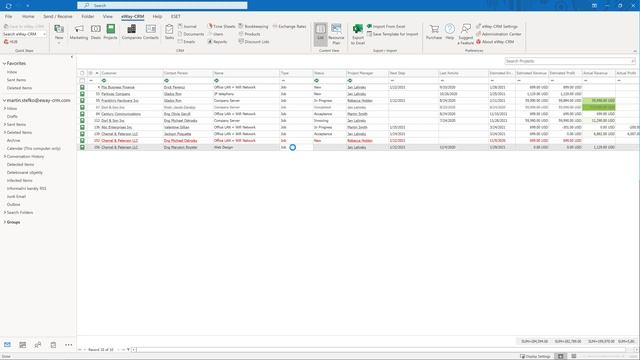Switch to People view in navigation bar
Viewport: 640px width, 360px height.
coord(38,345)
